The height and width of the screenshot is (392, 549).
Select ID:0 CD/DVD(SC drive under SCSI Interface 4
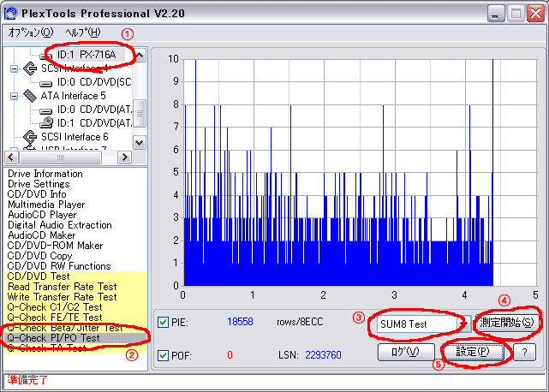click(x=94, y=82)
